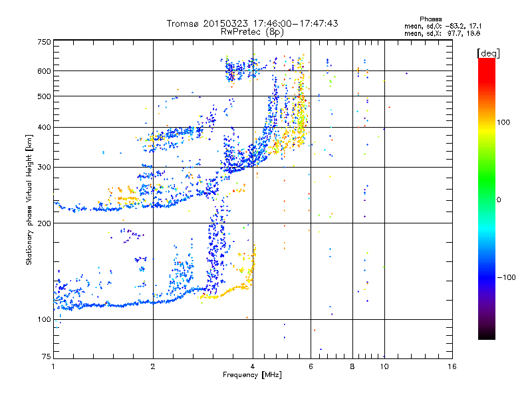The width and height of the screenshot is (532, 399).
Task: Click the y-axis tick label '200'
Action: 44,223
